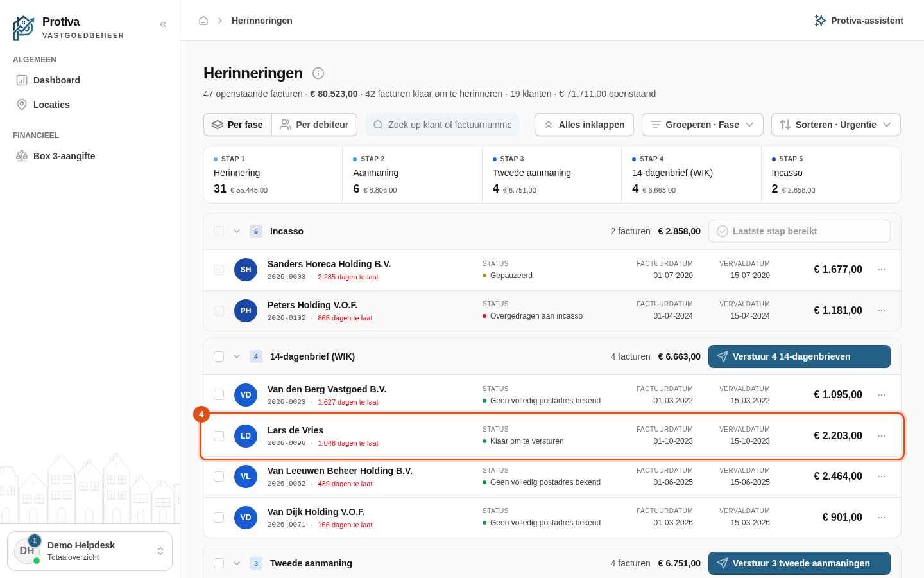Viewport: 924px width, 578px height.
Task: Open more options for Lars de Vries
Action: (882, 436)
